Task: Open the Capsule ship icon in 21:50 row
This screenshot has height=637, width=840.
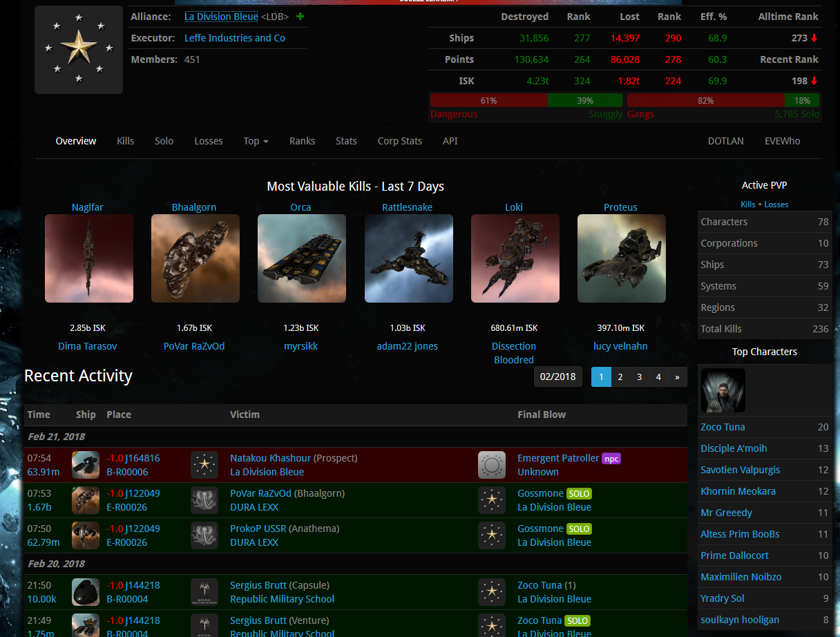Action: [86, 592]
